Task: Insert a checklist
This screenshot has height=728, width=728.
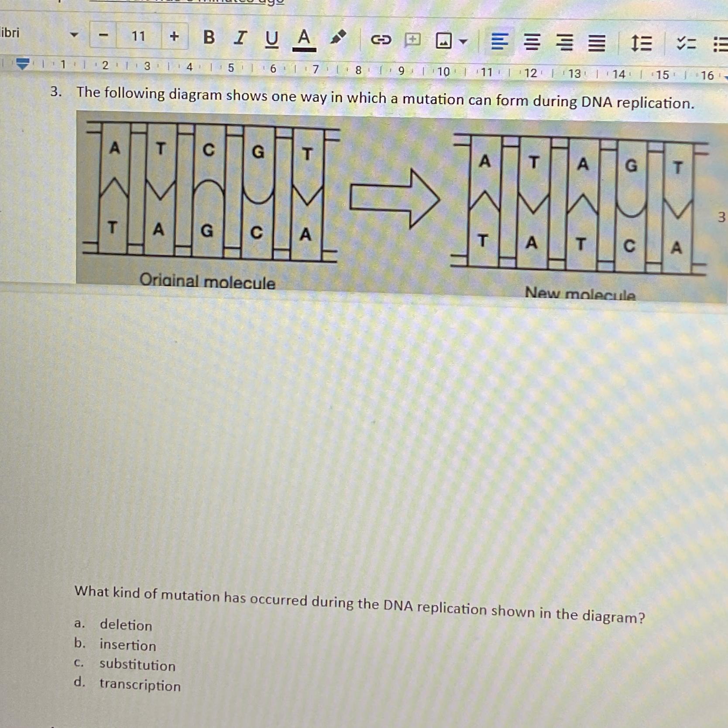Action: coord(686,44)
